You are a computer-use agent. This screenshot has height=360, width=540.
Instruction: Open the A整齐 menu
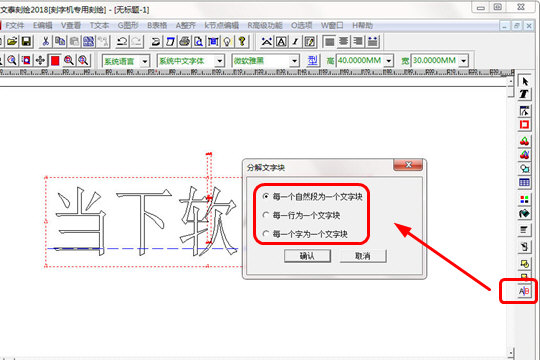pyautogui.click(x=185, y=25)
